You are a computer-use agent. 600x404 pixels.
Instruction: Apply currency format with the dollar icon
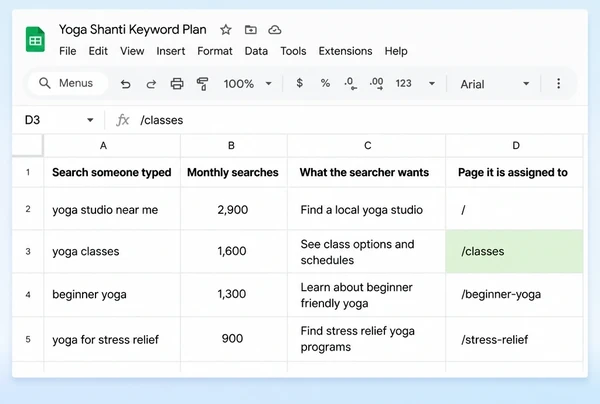tap(300, 83)
